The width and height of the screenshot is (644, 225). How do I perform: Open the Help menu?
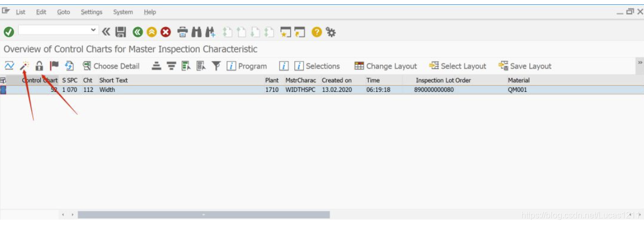point(150,12)
